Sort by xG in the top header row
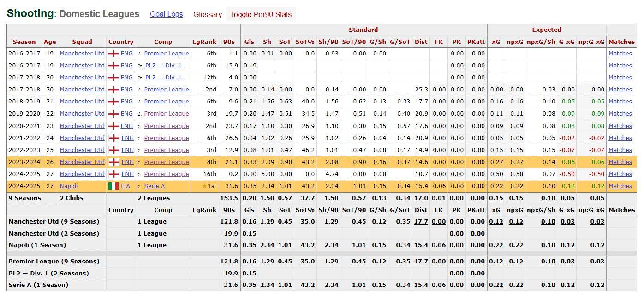This screenshot has width=644, height=298. pos(496,42)
